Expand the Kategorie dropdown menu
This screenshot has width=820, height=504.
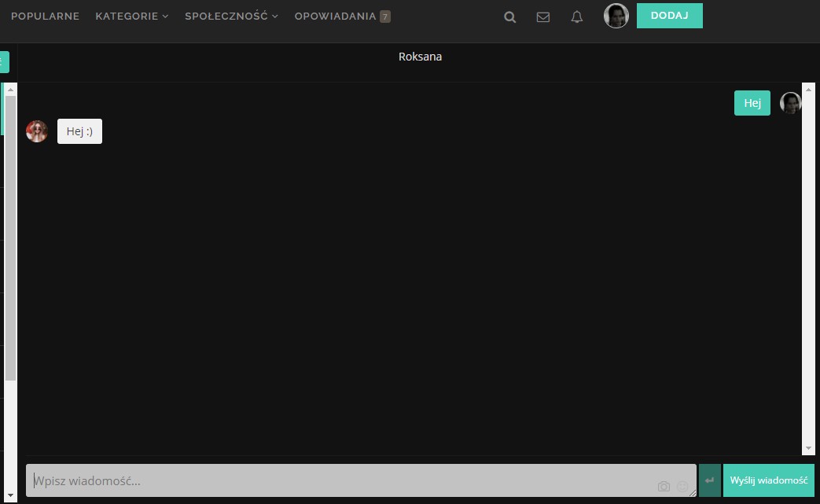[131, 17]
